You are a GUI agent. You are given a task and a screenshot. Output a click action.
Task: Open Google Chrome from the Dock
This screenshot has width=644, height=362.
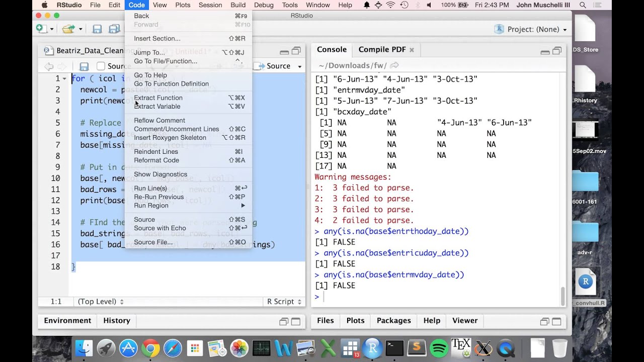150,348
